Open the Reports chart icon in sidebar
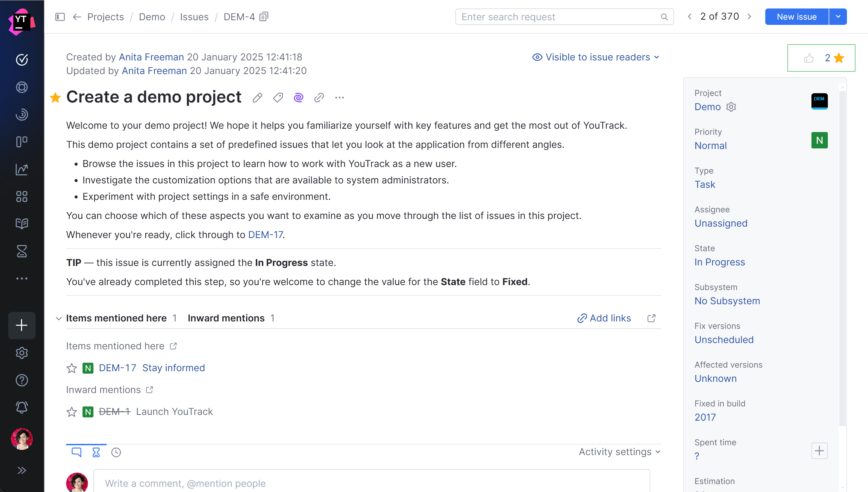868x492 pixels. (x=22, y=169)
